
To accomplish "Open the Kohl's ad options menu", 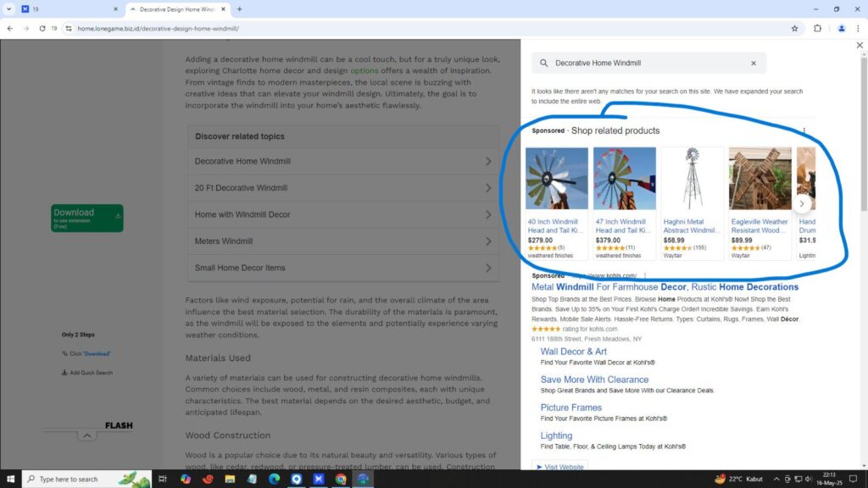I will click(645, 275).
